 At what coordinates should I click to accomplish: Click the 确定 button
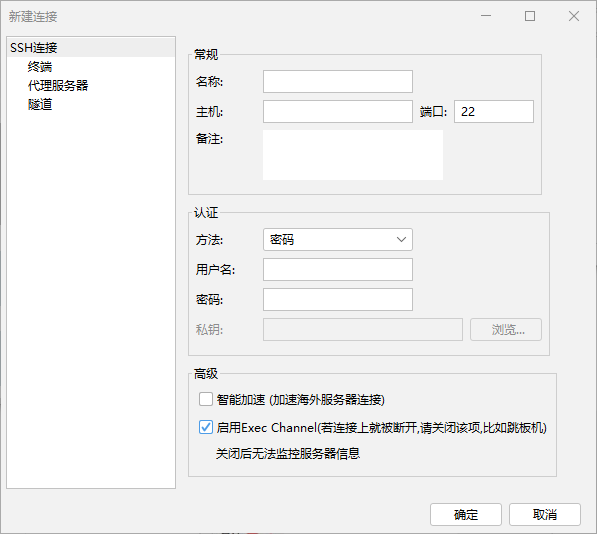tap(466, 515)
